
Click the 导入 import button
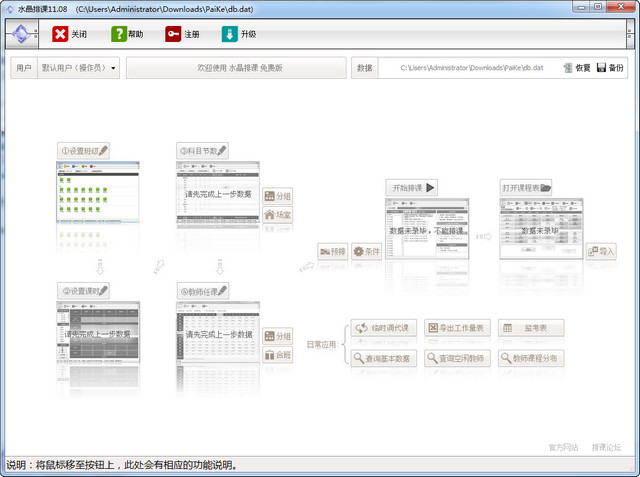pos(600,252)
